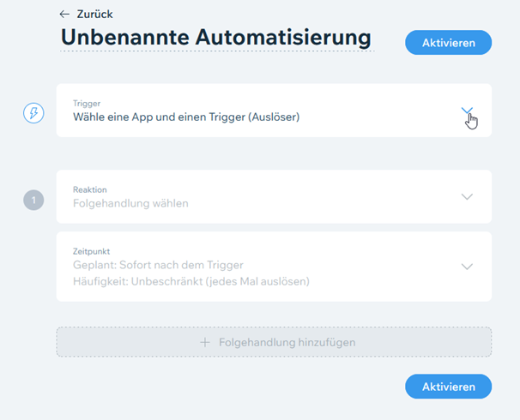Click the plus icon for Folgehandlung hinzufügen

pos(205,343)
